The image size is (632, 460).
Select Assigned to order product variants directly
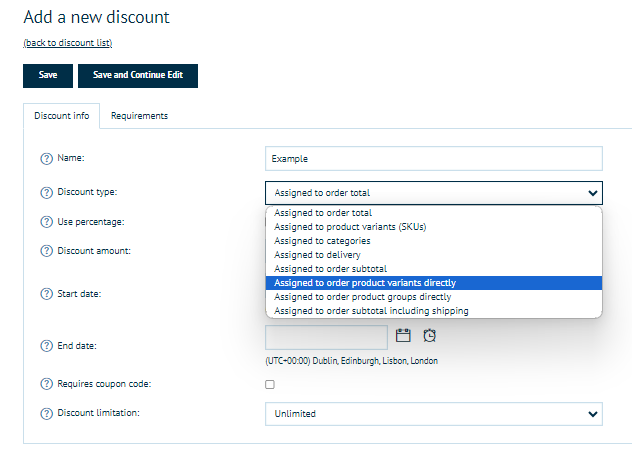pos(434,283)
